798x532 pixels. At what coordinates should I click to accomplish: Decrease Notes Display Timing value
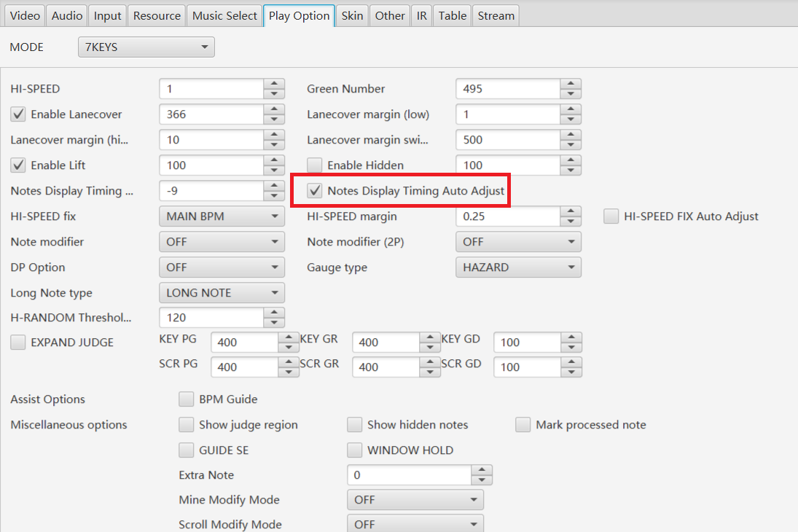click(274, 195)
